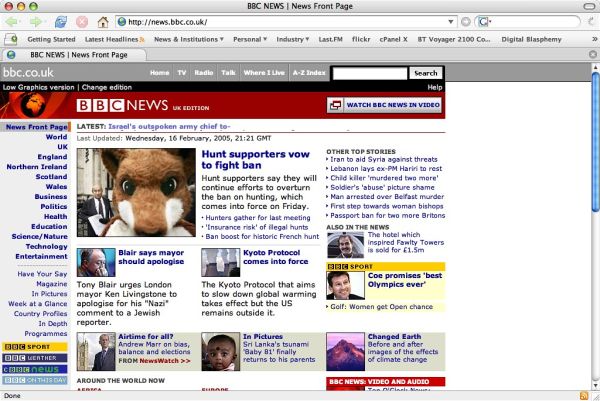Click the RSS feed icon in the status bar

(584, 396)
